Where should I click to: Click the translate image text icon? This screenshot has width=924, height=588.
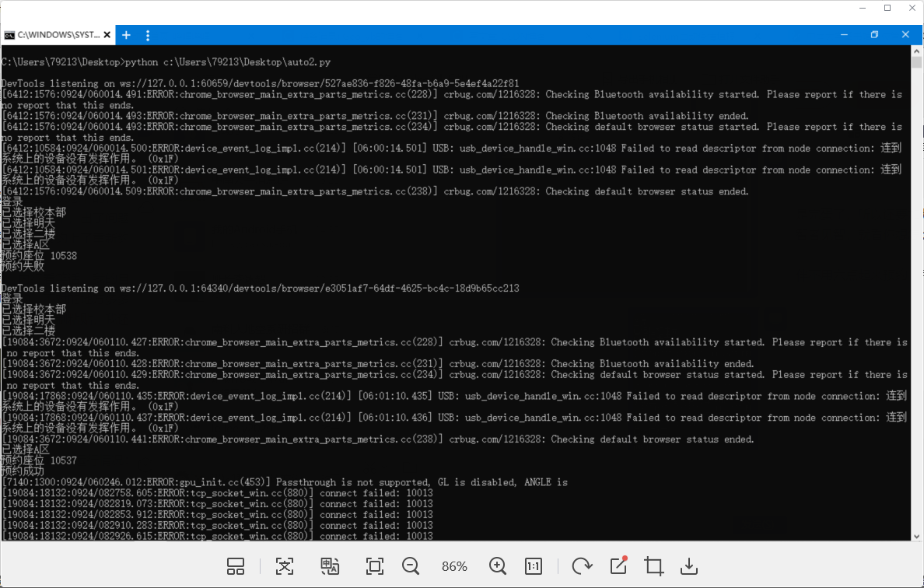[330, 566]
